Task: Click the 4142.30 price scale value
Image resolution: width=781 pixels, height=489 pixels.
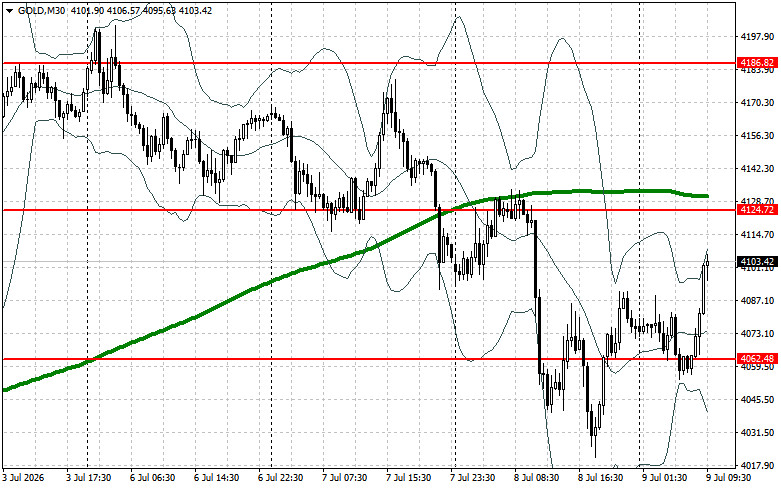Action: pyautogui.click(x=757, y=169)
